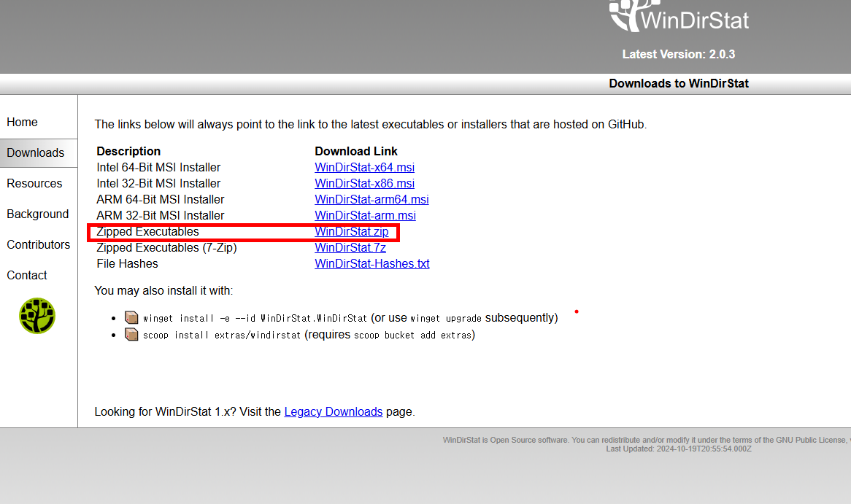Click the 'File Hashes' description
This screenshot has width=851, height=504.
pos(128,263)
